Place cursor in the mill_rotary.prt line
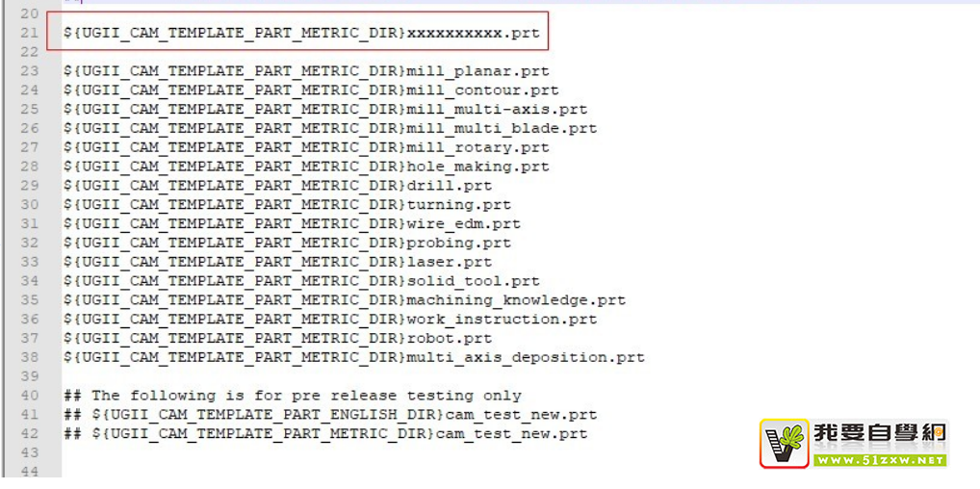 tap(306, 147)
